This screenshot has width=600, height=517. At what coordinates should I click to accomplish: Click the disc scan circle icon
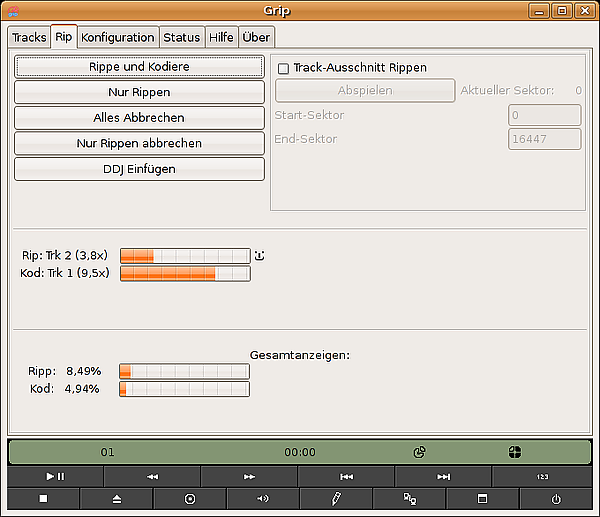pyautogui.click(x=189, y=498)
